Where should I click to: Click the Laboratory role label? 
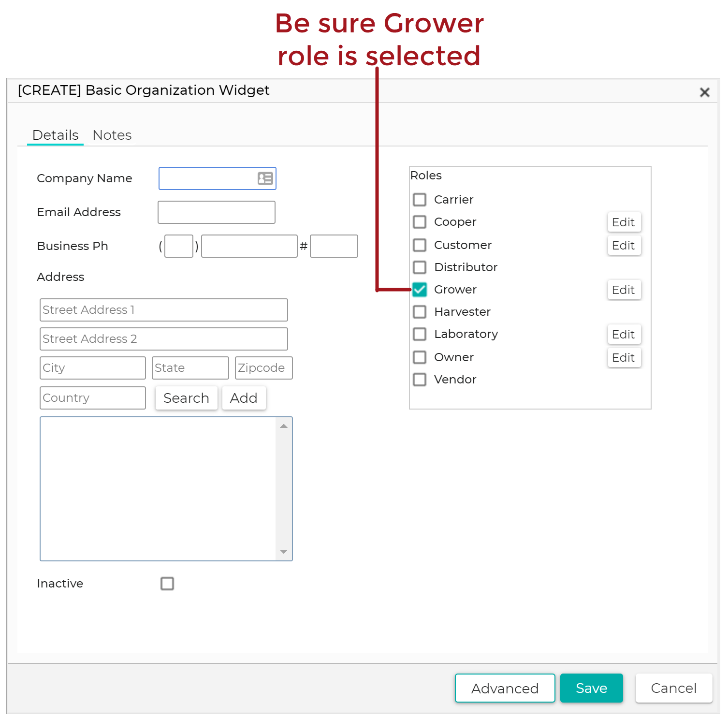pos(466,334)
